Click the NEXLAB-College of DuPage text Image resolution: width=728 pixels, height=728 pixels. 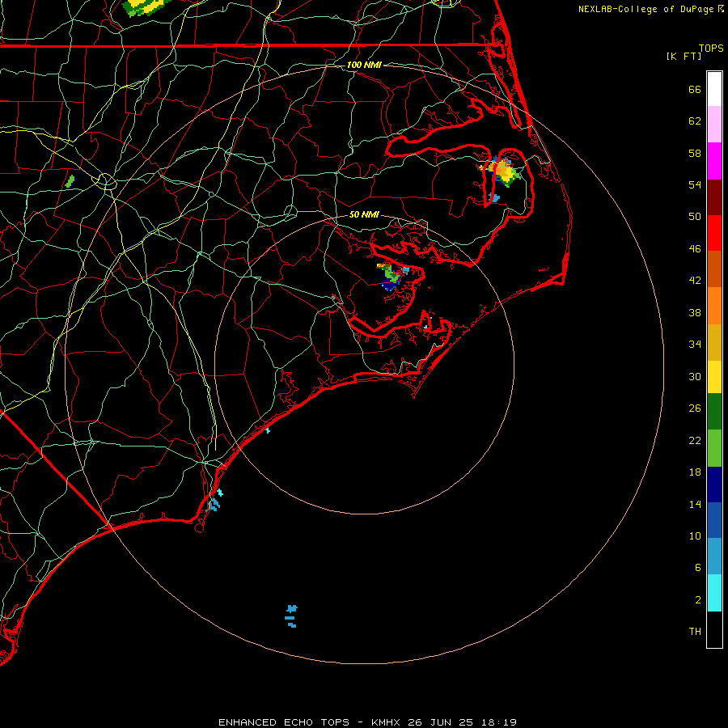(645, 9)
